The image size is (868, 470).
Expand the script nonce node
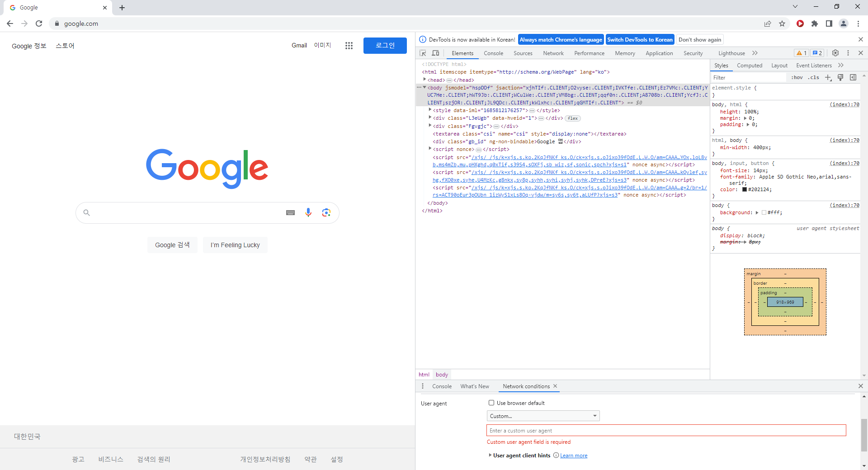click(x=430, y=149)
